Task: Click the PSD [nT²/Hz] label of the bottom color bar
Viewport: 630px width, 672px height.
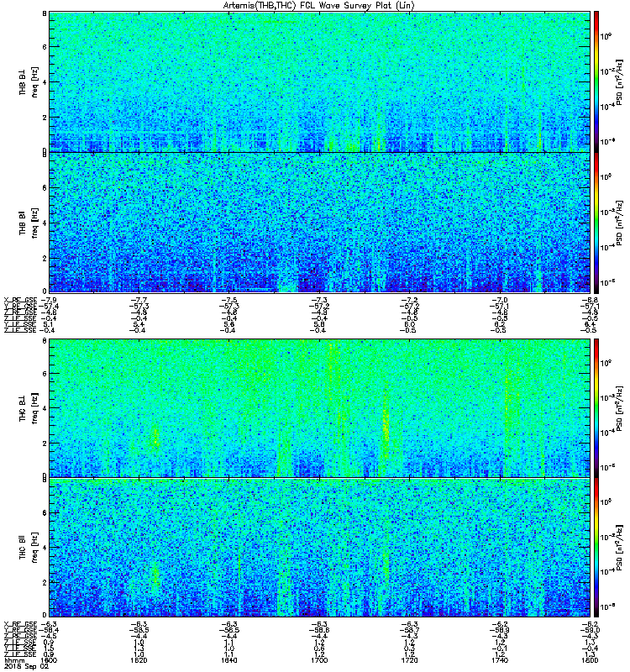Action: [x=619, y=548]
